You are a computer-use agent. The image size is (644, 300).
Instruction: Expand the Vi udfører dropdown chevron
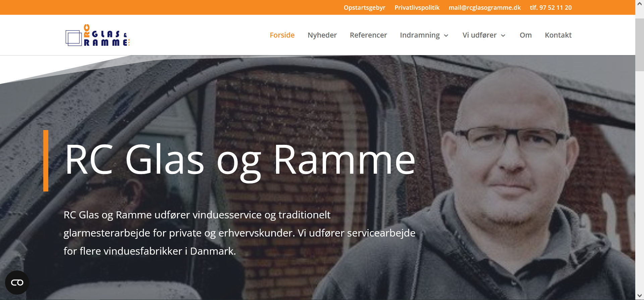coord(503,36)
